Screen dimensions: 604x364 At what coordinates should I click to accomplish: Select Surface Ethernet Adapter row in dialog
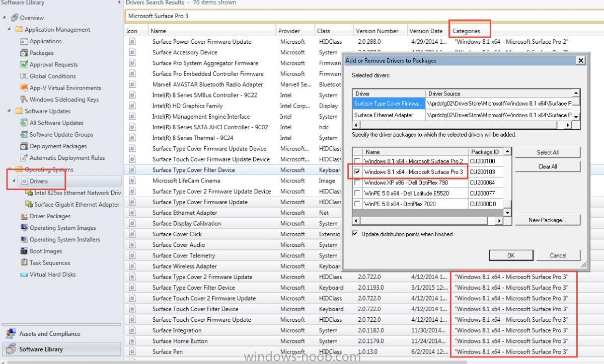(463, 115)
